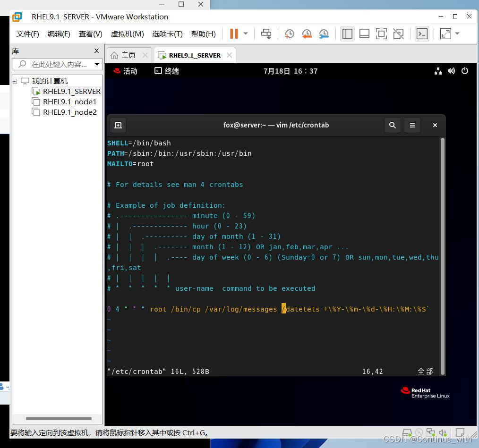Image resolution: width=479 pixels, height=448 pixels.
Task: Click the message log status icon
Action: [x=460, y=432]
